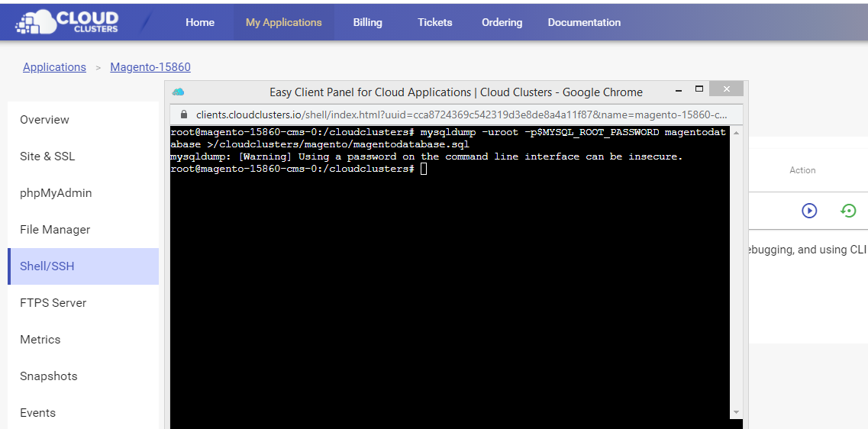Click the cloud favicon in popup title bar

tap(178, 92)
